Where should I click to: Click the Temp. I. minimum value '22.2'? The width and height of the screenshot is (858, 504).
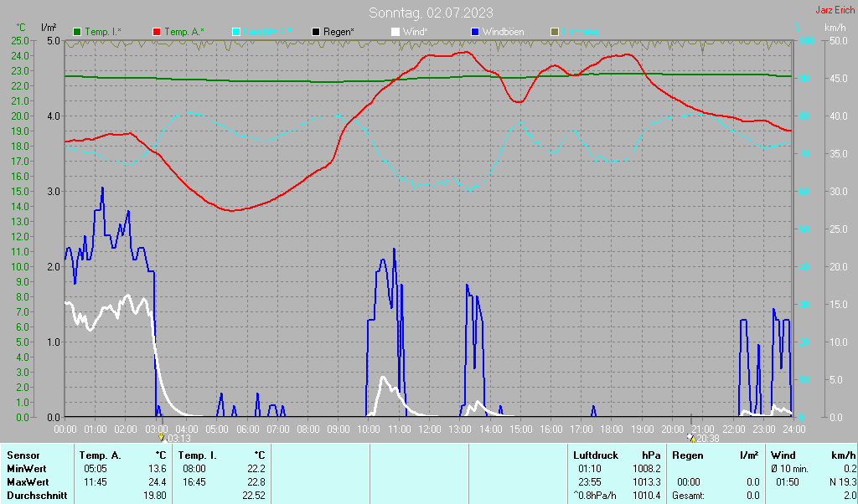tap(256, 469)
